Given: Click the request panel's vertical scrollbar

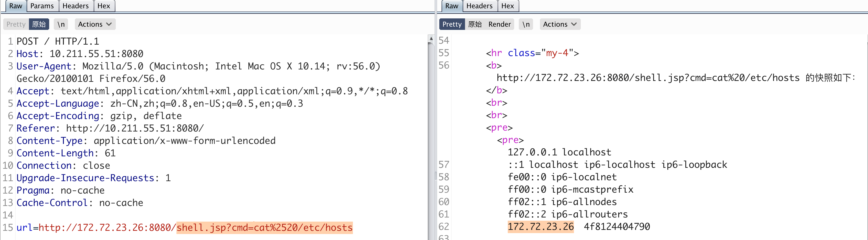Looking at the screenshot, I should click(431, 135).
